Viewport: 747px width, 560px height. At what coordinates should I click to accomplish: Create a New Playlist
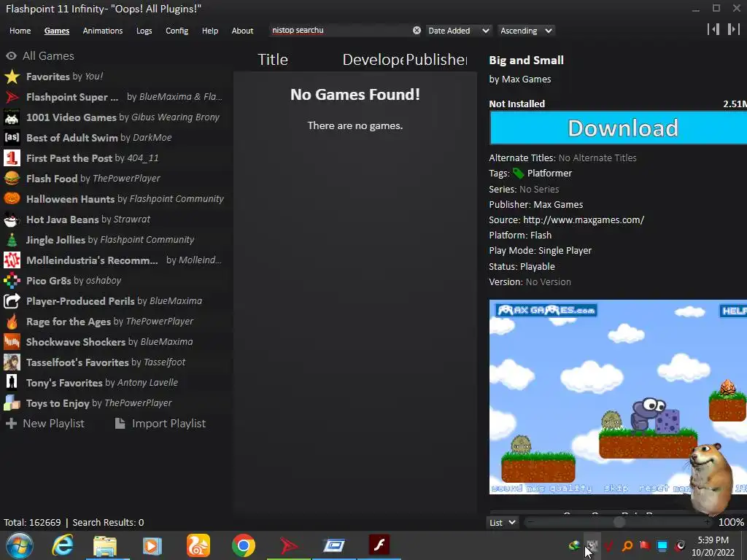(x=44, y=424)
